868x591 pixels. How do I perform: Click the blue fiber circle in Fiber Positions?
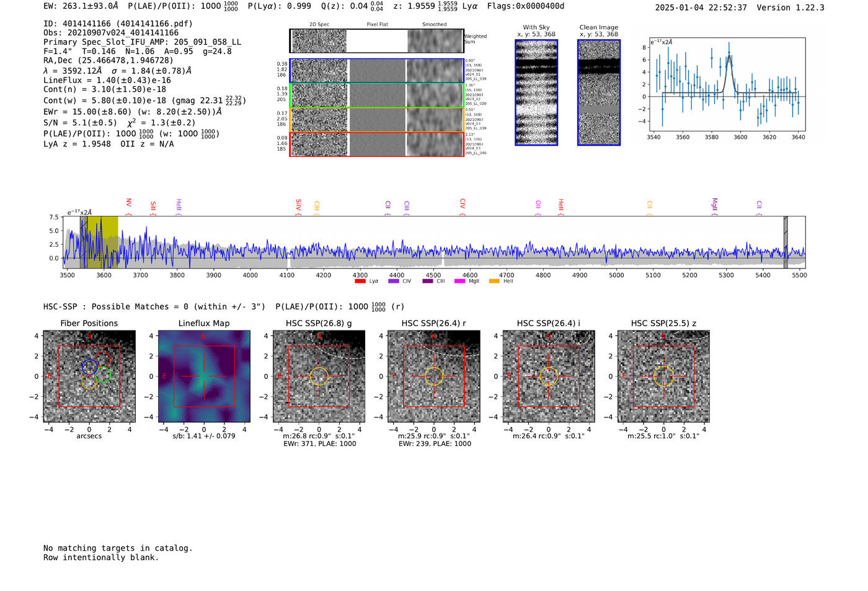pos(89,367)
